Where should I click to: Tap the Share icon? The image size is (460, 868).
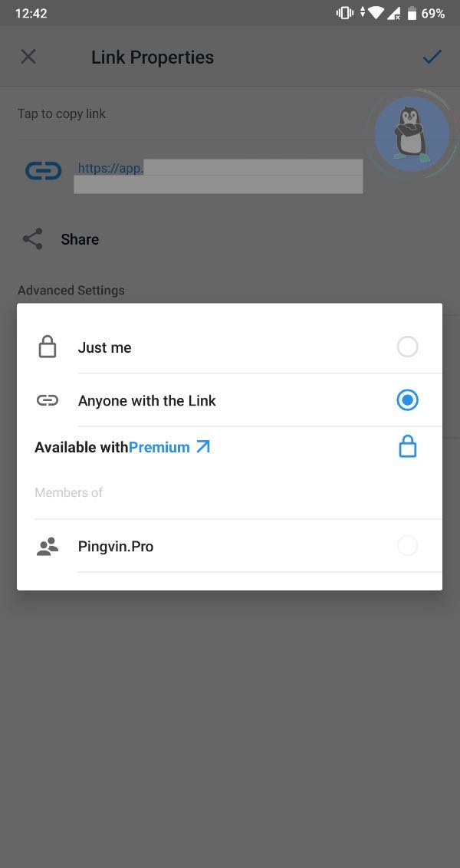coord(33,239)
